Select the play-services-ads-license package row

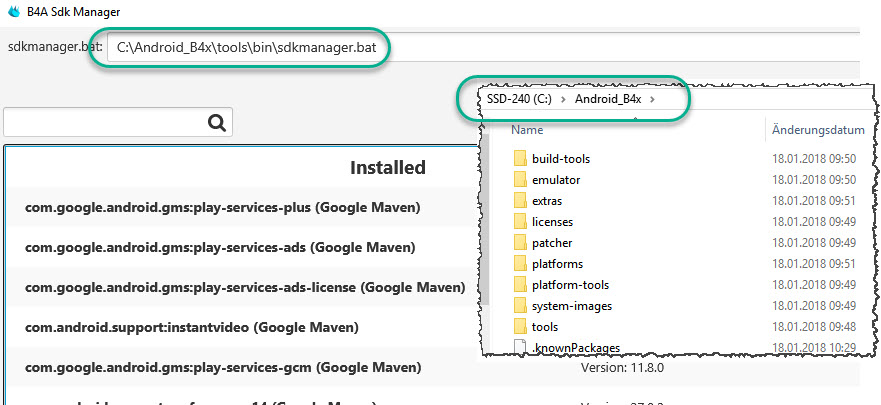(244, 287)
